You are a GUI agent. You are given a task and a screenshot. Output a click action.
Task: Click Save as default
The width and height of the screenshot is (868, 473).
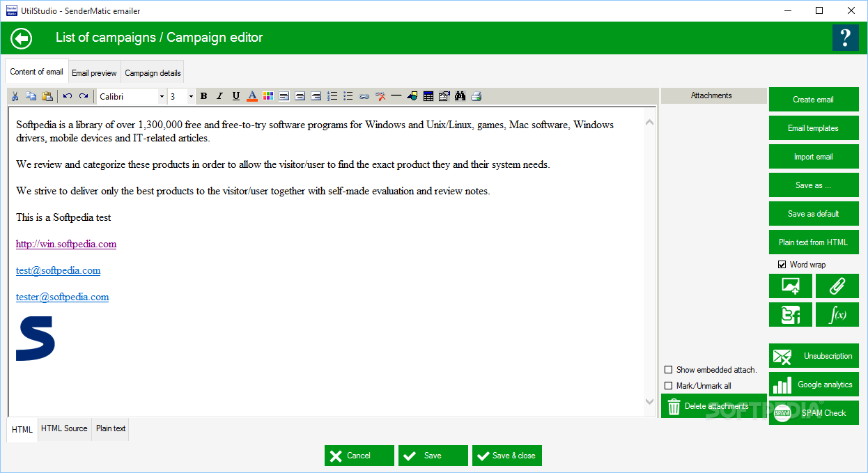(814, 214)
